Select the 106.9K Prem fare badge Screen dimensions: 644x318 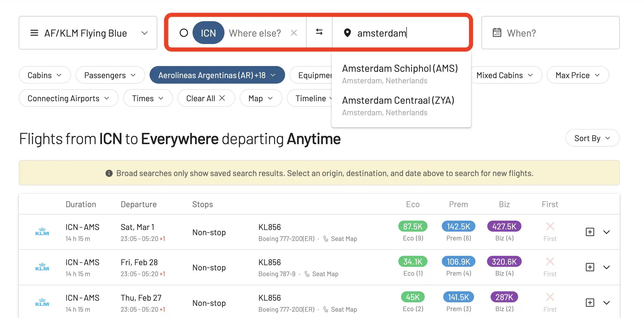pos(458,262)
